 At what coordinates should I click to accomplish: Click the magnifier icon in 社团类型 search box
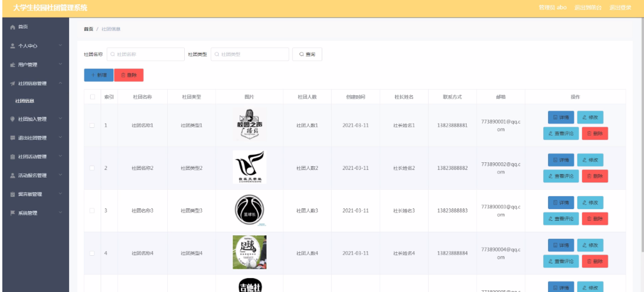click(216, 54)
